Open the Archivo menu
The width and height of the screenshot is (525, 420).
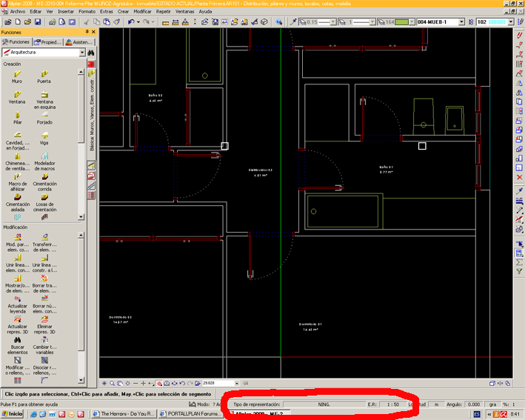(x=18, y=11)
